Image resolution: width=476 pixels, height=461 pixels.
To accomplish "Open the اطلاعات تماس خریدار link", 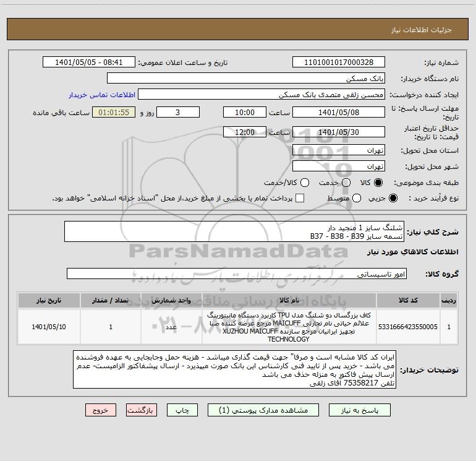I will tap(102, 95).
